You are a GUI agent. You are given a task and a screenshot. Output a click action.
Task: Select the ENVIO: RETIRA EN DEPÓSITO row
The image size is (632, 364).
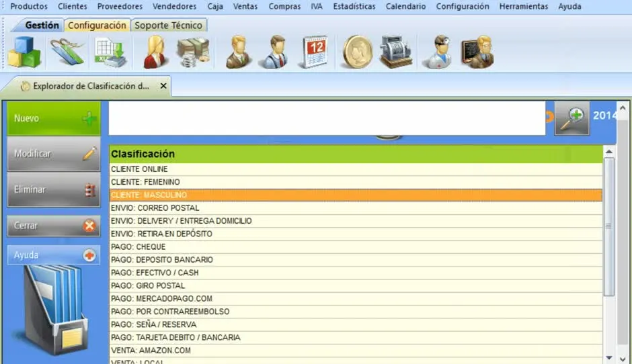click(x=356, y=234)
